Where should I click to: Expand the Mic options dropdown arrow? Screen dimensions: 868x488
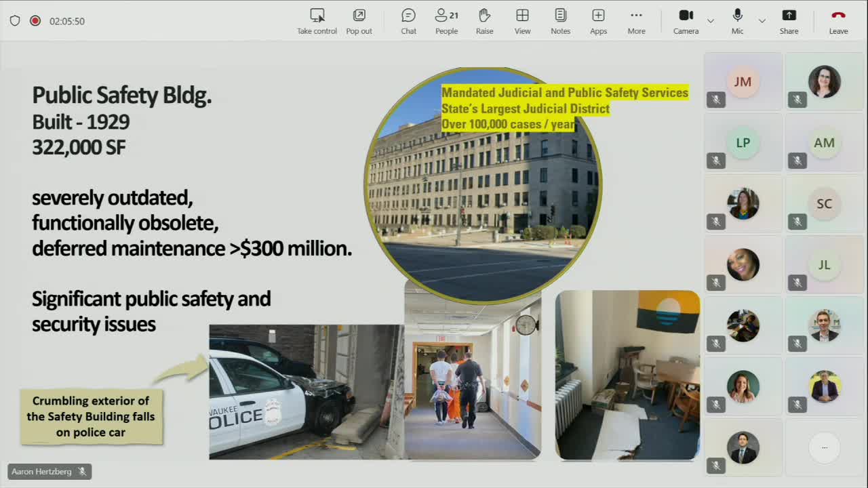click(x=762, y=21)
